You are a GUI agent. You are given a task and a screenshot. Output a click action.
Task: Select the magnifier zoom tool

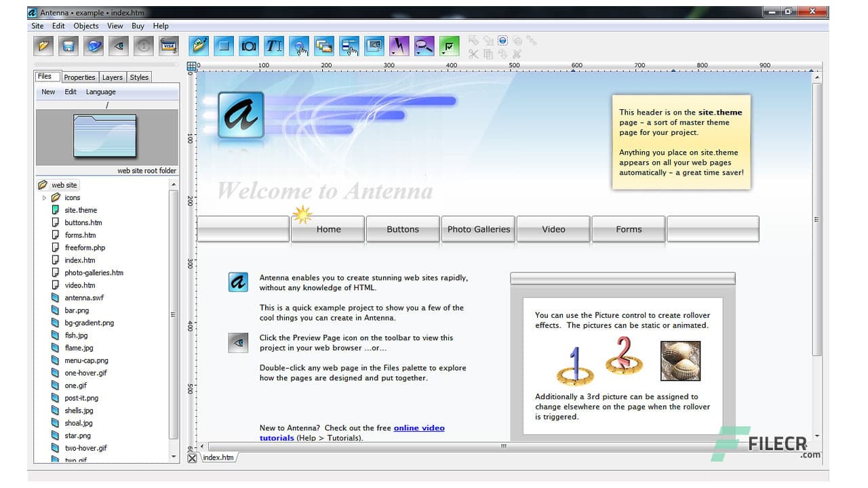pyautogui.click(x=424, y=45)
